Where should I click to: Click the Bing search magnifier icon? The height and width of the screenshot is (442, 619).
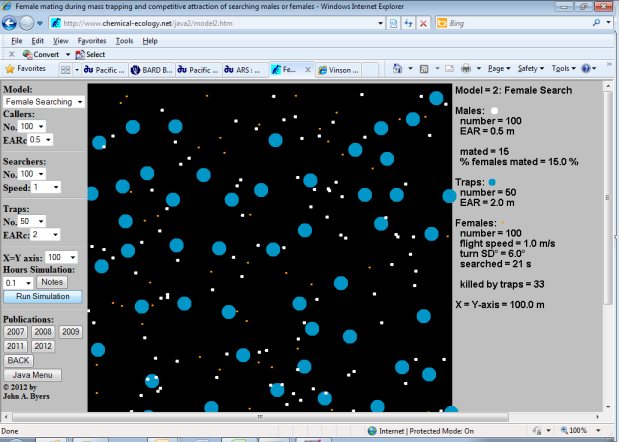596,23
